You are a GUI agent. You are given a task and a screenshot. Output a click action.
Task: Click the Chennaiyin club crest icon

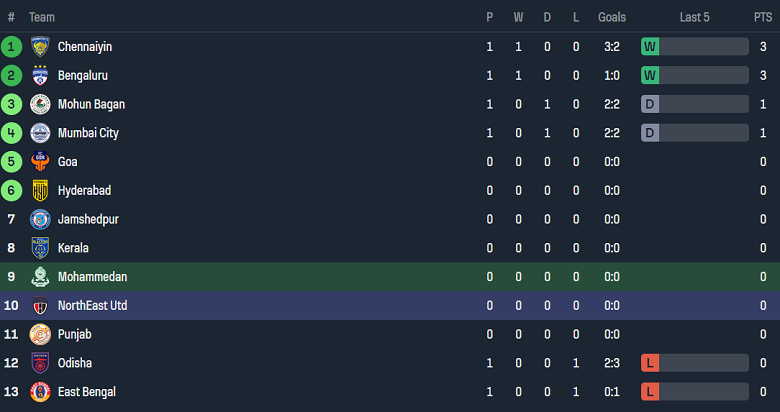[x=40, y=47]
